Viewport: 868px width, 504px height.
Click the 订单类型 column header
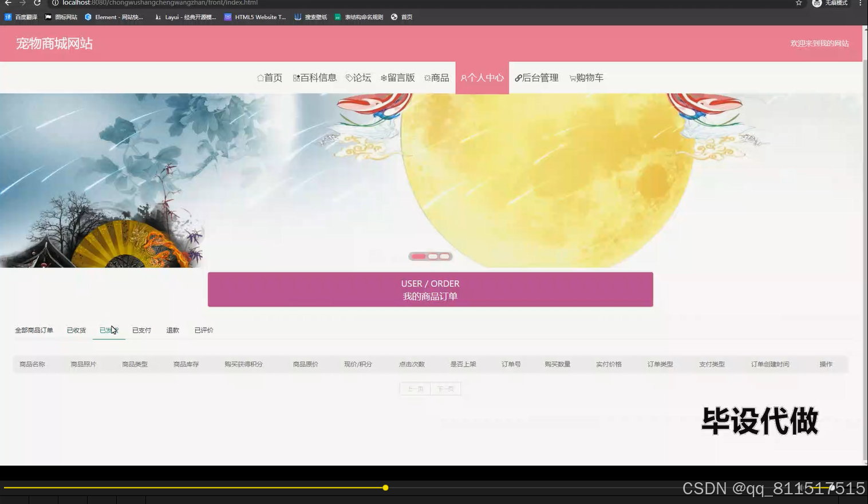pyautogui.click(x=660, y=364)
